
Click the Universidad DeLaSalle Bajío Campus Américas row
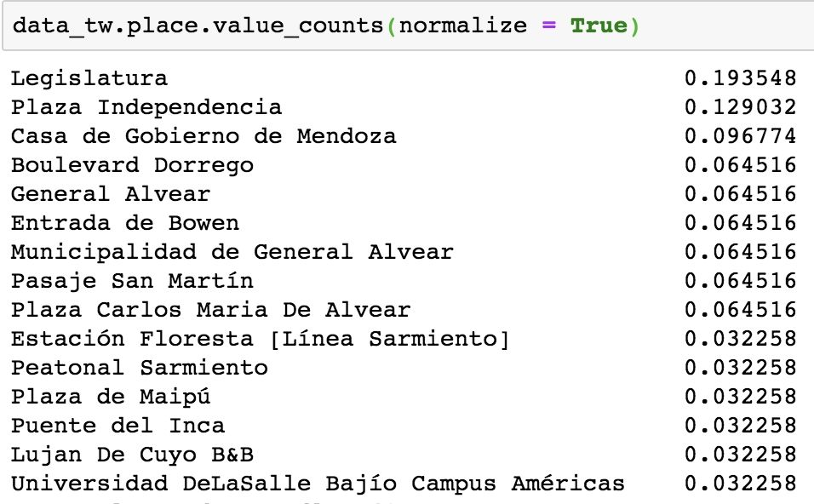point(318,484)
